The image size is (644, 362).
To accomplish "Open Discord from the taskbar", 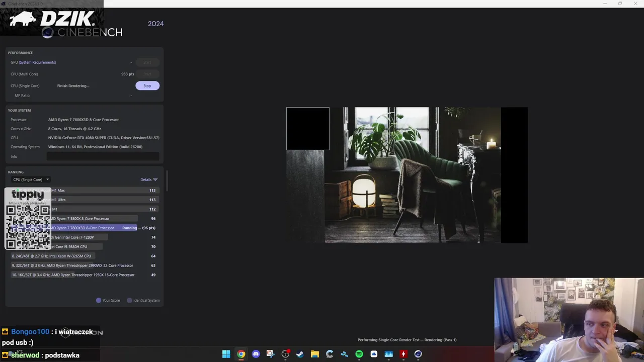I will coord(256,354).
